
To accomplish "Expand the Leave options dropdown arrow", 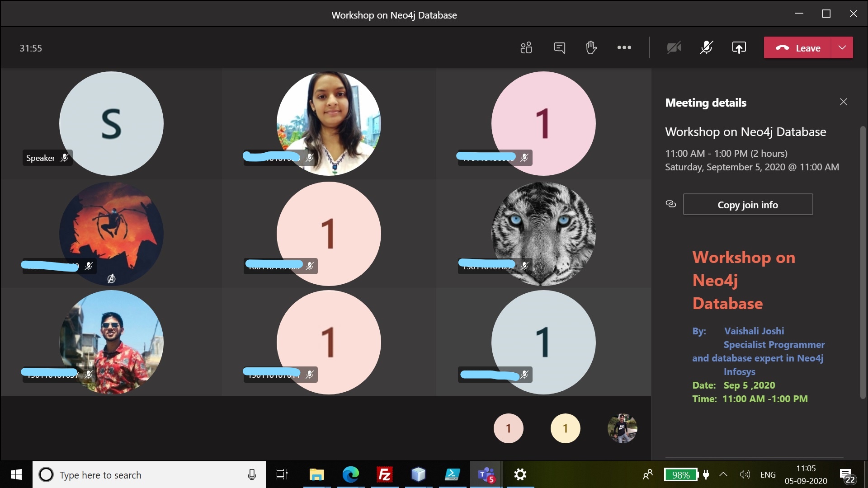I will [x=842, y=47].
